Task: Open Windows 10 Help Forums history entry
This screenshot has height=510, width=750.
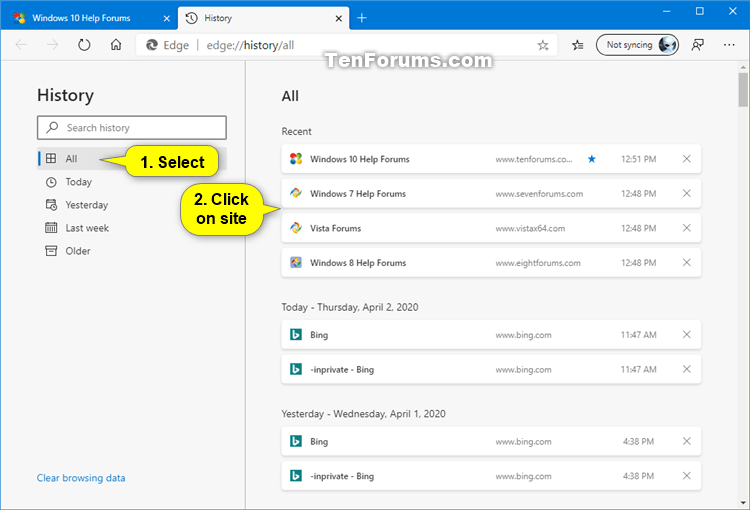Action: pos(491,159)
